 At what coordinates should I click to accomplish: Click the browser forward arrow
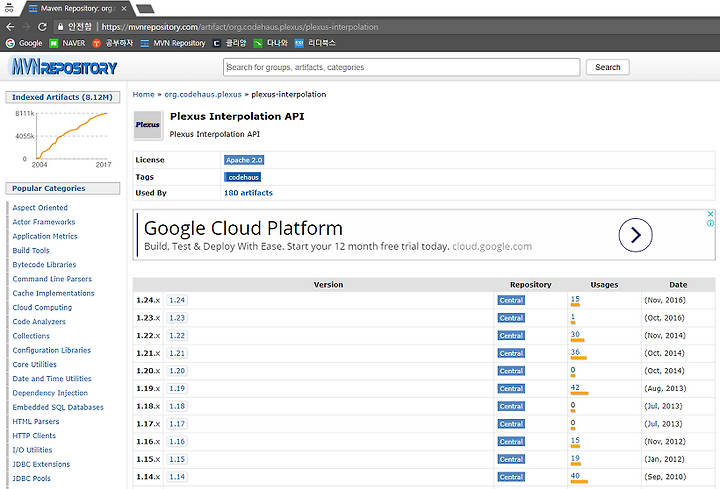(x=26, y=27)
